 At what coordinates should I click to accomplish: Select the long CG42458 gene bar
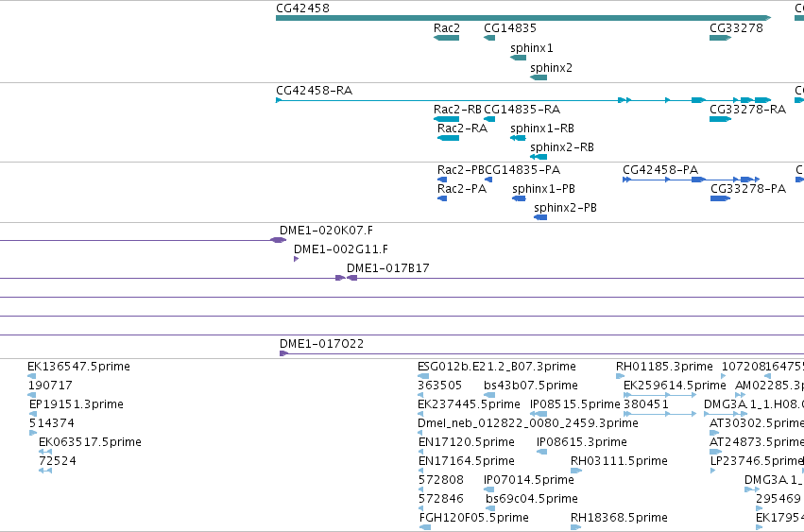pos(523,18)
